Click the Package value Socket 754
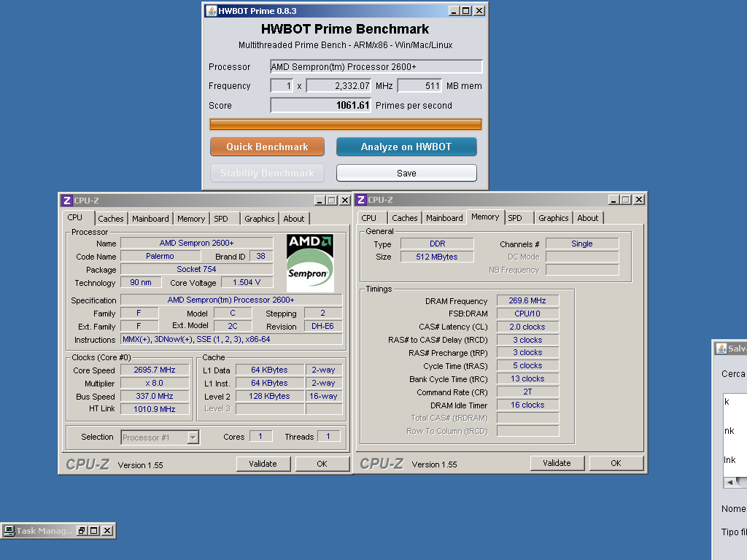Image resolution: width=747 pixels, height=560 pixels. click(x=197, y=269)
